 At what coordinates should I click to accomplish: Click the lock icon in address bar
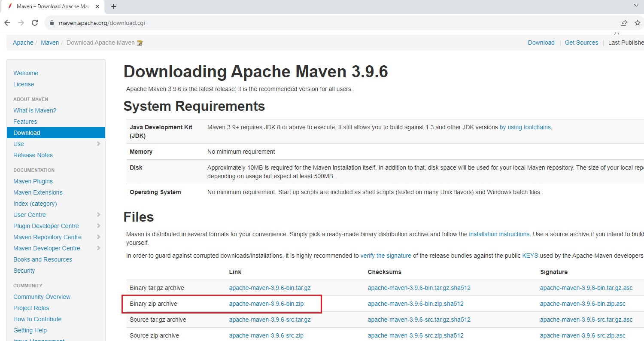pos(52,23)
